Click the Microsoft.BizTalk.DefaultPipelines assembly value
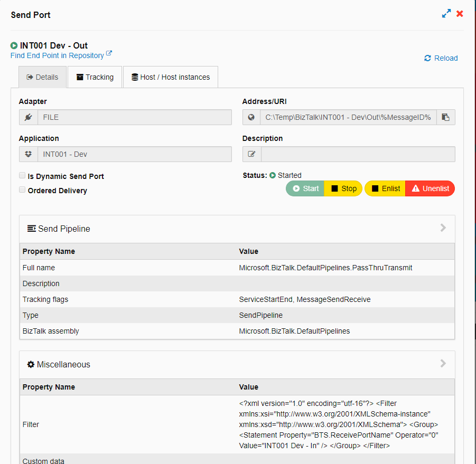 tap(294, 331)
